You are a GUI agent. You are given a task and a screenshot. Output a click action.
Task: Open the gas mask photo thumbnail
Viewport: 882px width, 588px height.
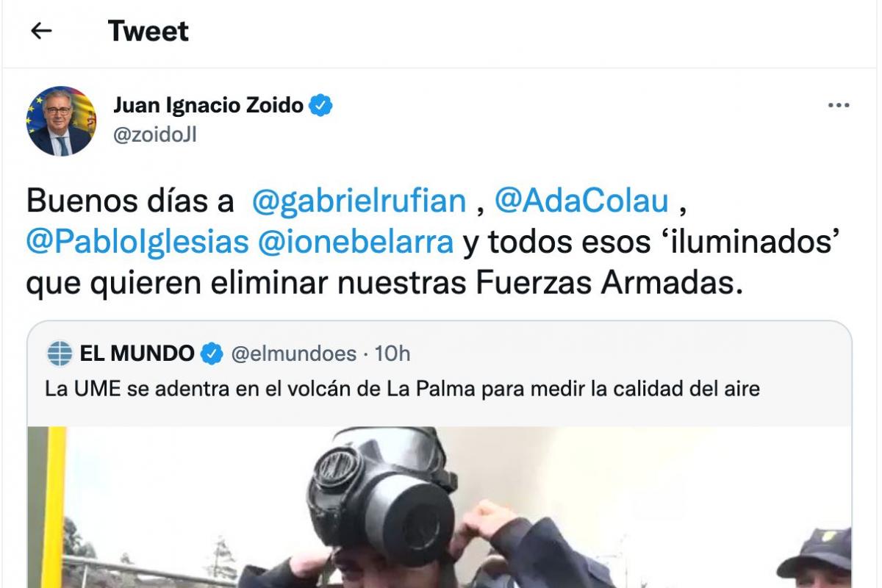[x=440, y=507]
